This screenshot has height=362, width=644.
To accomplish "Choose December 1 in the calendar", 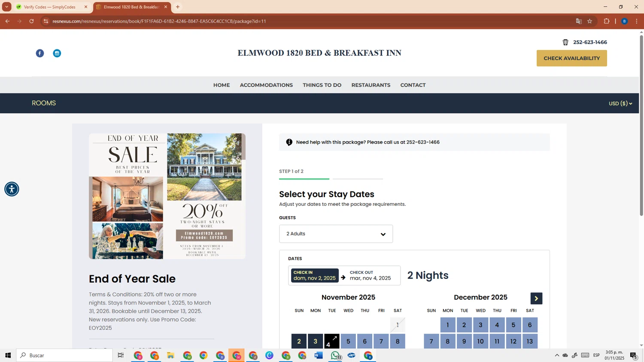I will pos(448,325).
